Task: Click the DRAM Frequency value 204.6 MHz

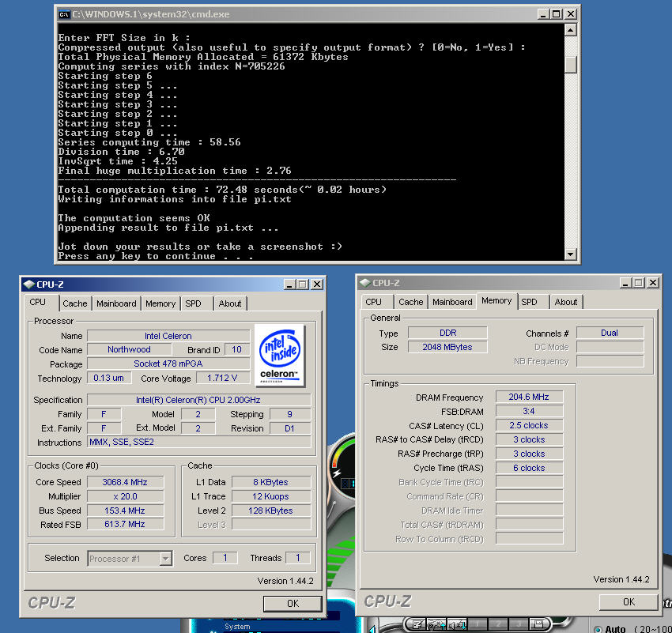Action: tap(529, 397)
